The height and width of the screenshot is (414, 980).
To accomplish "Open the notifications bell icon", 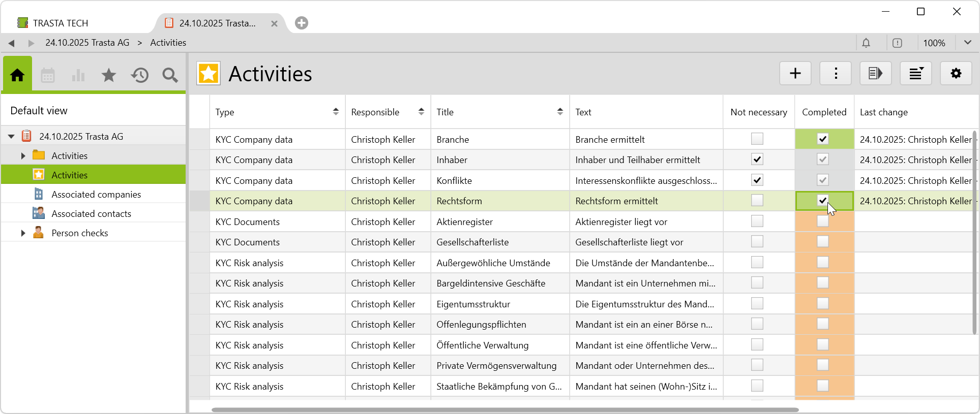I will pyautogui.click(x=866, y=43).
